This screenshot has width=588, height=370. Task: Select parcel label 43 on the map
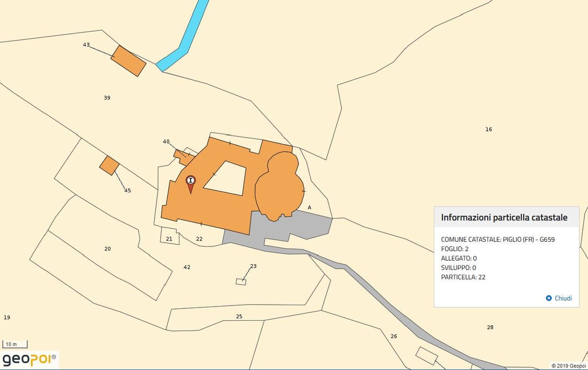click(x=86, y=45)
